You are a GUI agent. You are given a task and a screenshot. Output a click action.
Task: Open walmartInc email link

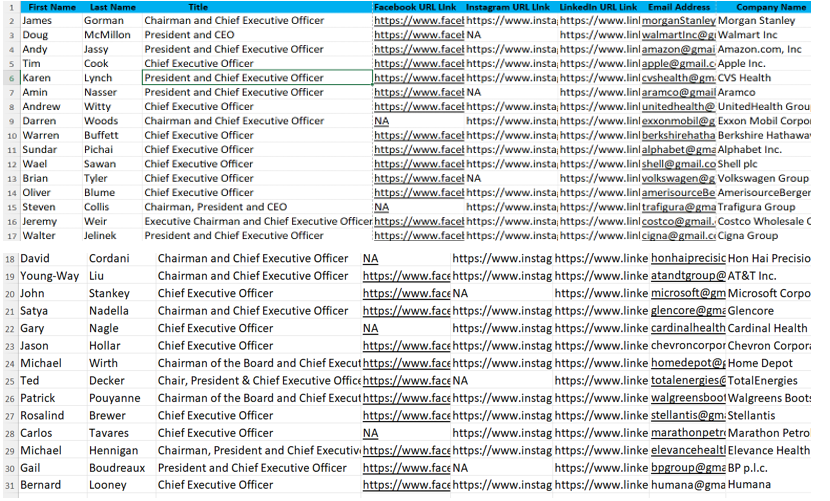point(679,35)
